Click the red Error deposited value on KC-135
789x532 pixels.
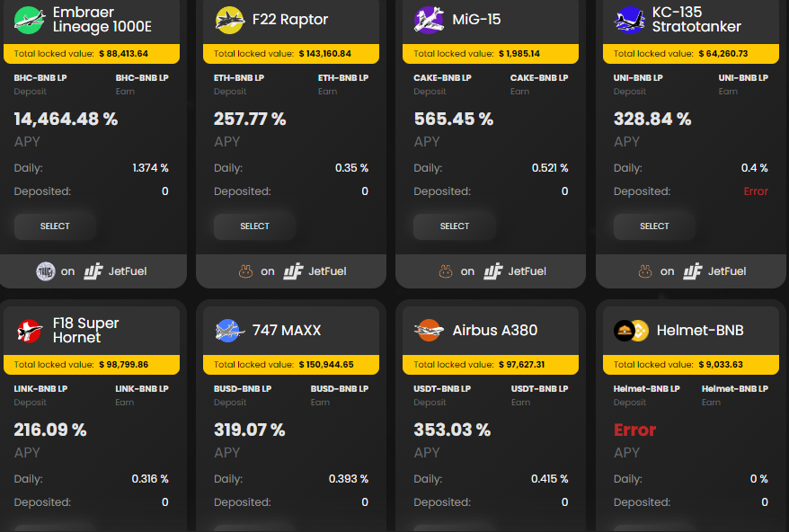tap(756, 191)
